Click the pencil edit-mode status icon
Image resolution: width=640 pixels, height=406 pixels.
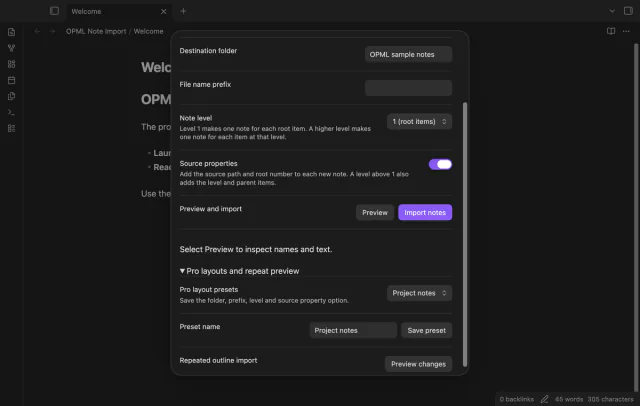(544, 399)
